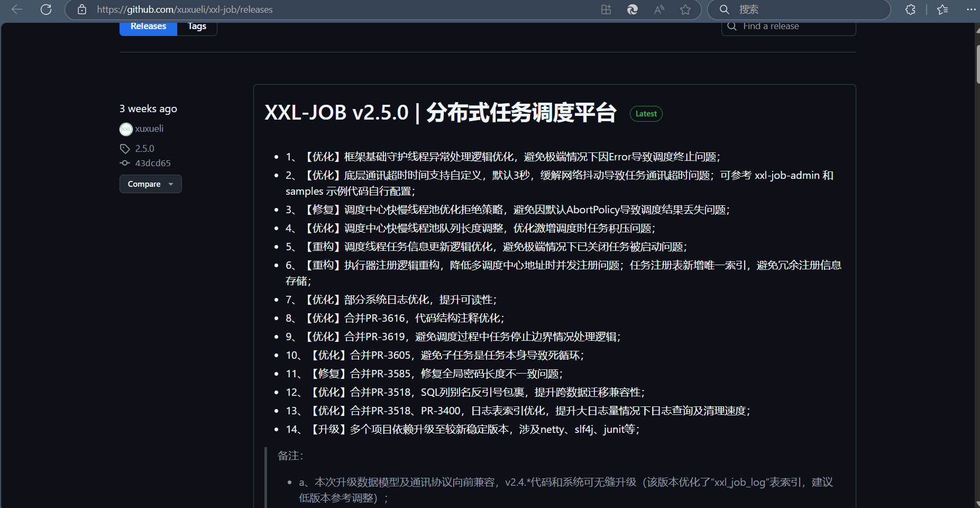Viewport: 980px width, 508px height.
Task: Click release note item 12 about SQL列别名反引号包裹
Action: [x=465, y=392]
